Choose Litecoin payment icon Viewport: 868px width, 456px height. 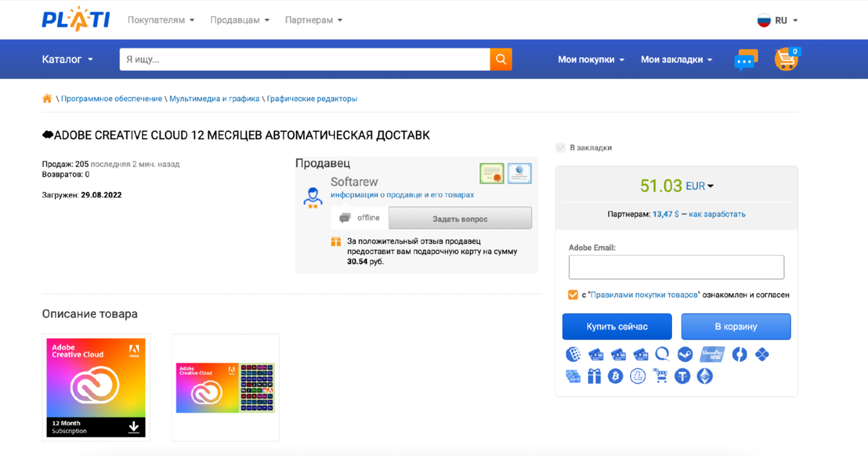tap(637, 376)
